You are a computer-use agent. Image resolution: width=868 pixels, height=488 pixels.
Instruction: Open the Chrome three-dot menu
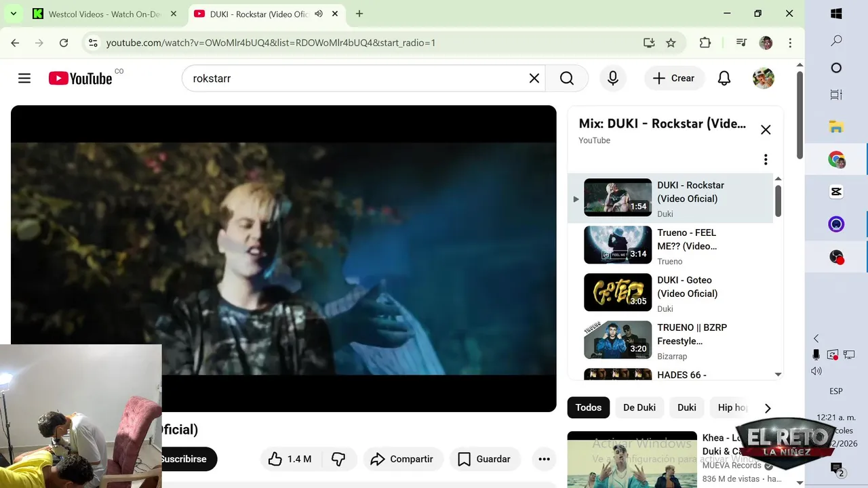coord(790,43)
